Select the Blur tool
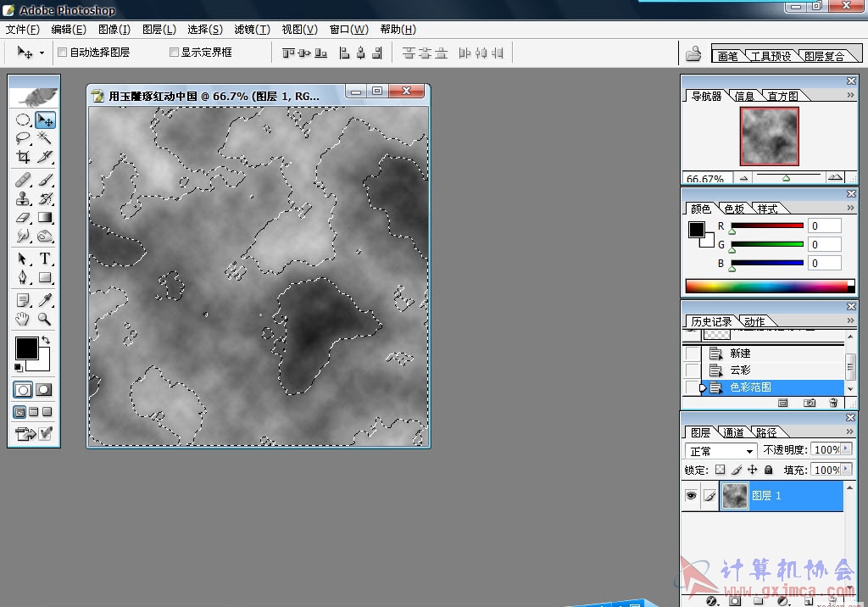Viewport: 868px width, 607px height. coord(23,236)
